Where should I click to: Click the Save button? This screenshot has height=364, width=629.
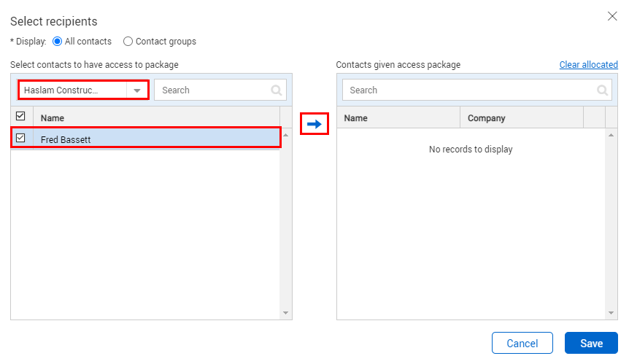pos(591,343)
